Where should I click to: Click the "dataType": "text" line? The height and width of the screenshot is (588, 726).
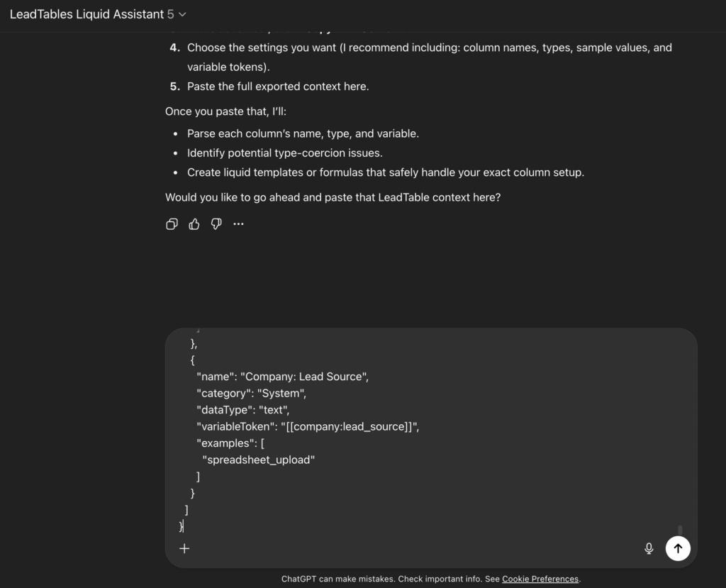click(243, 410)
